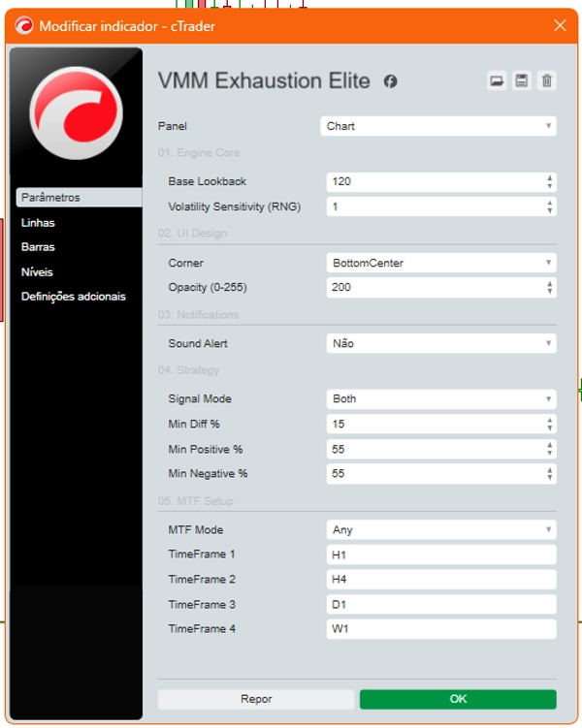This screenshot has width=582, height=728.
Task: Increase Base Lookback with up arrow
Action: coord(549,177)
